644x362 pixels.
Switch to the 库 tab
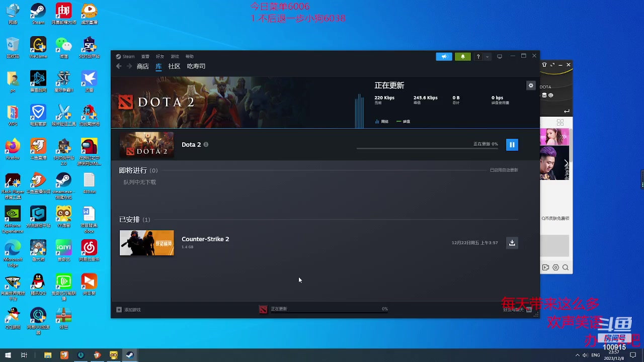(x=158, y=66)
